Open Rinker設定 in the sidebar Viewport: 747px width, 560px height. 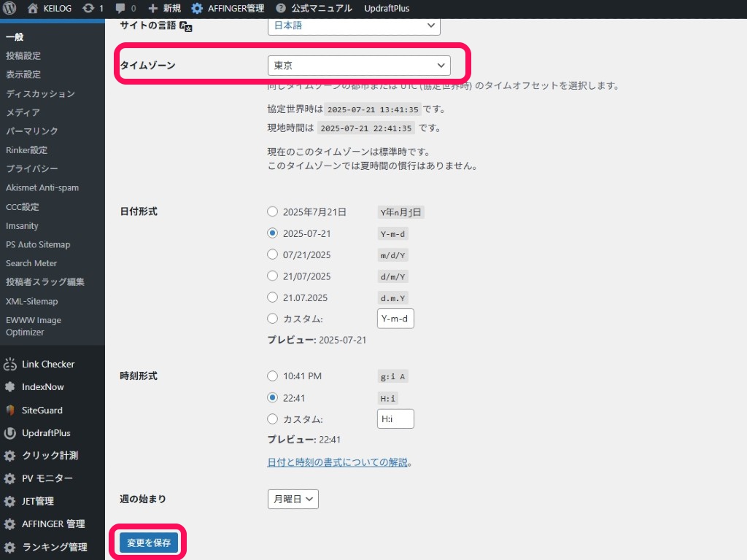(27, 150)
